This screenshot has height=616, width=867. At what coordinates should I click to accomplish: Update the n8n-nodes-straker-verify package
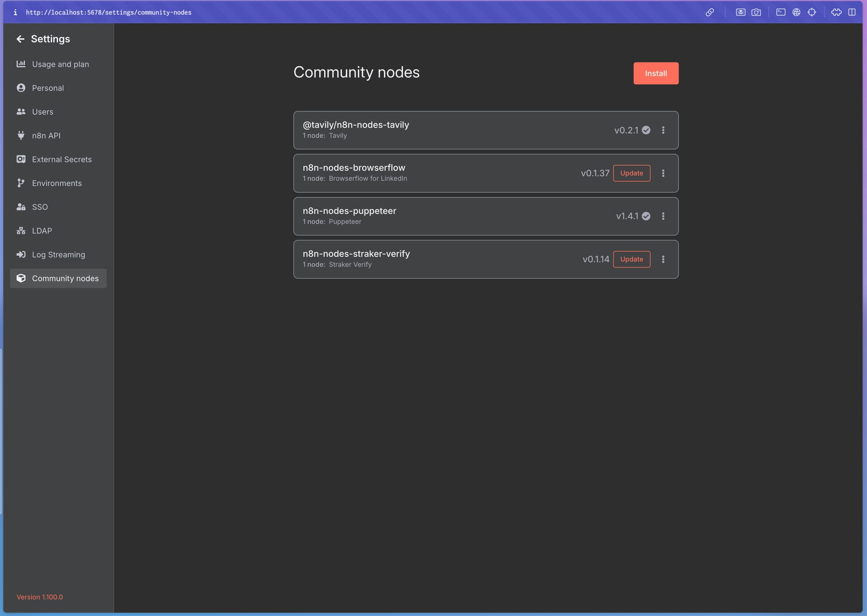coord(631,259)
